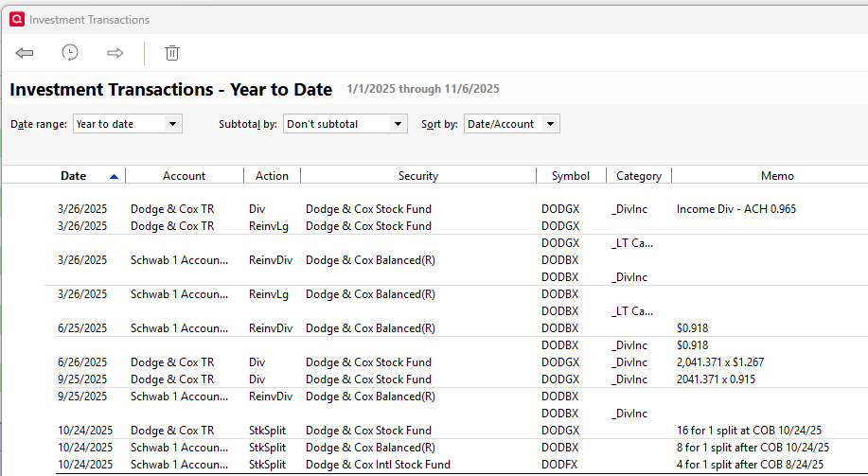The image size is (868, 476).
Task: Click Quicken logo in title bar
Action: coord(16,19)
